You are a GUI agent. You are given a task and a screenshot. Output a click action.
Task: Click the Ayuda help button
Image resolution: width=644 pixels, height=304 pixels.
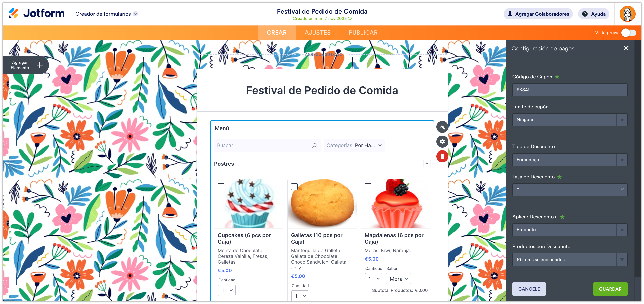point(594,14)
